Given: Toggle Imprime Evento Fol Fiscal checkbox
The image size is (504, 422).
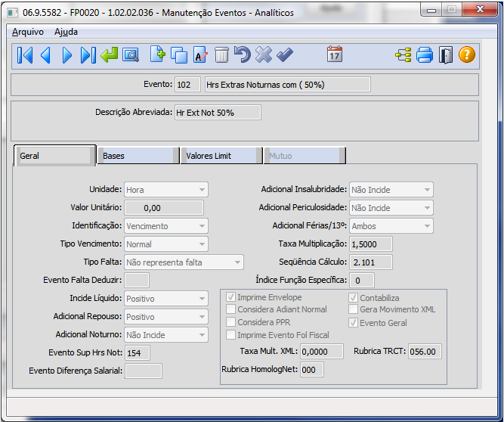Looking at the screenshot, I should point(230,335).
